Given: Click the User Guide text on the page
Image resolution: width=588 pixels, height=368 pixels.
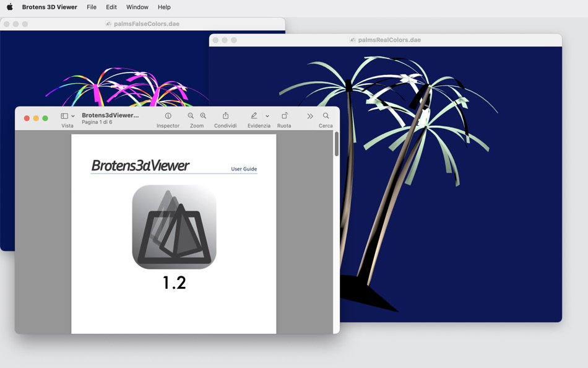Looking at the screenshot, I should tap(244, 169).
